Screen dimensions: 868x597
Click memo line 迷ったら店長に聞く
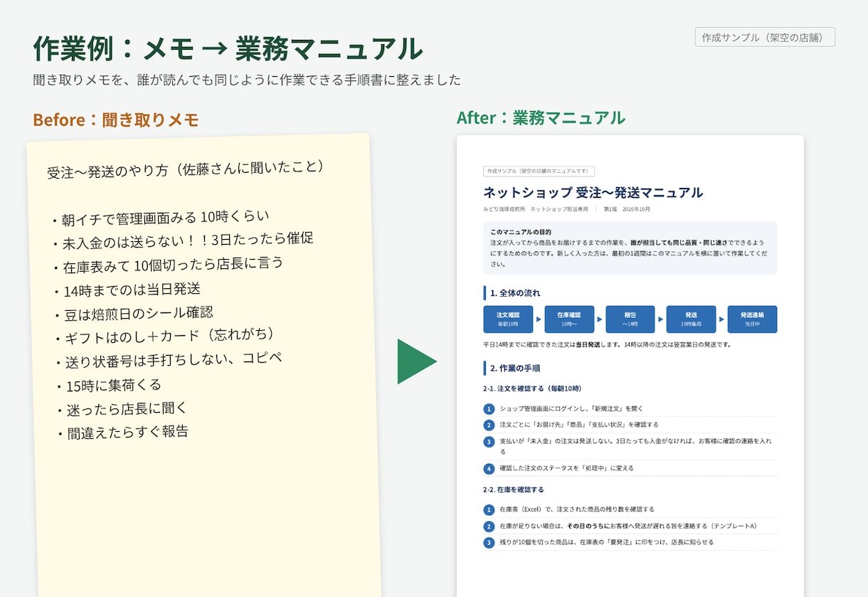(122, 409)
